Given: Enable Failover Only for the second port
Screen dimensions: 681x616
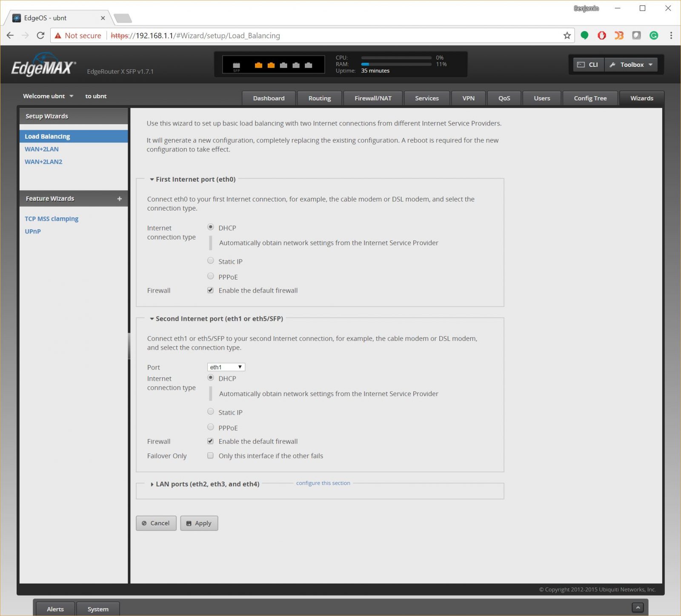Looking at the screenshot, I should point(210,455).
